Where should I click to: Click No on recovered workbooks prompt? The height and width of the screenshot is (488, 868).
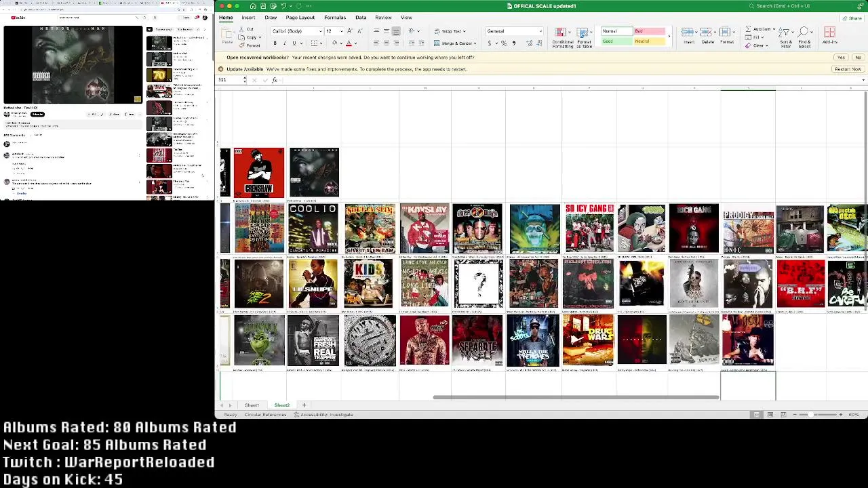coord(858,58)
